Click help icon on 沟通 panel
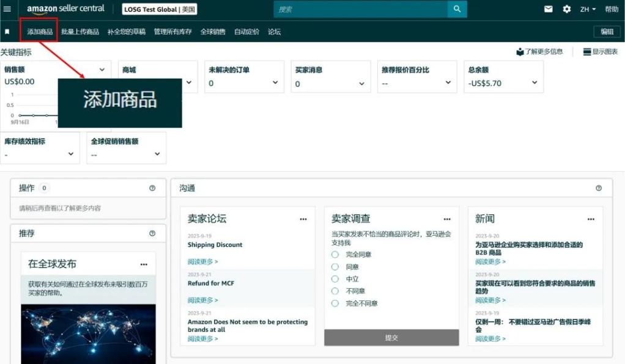625x364 pixels. click(598, 188)
